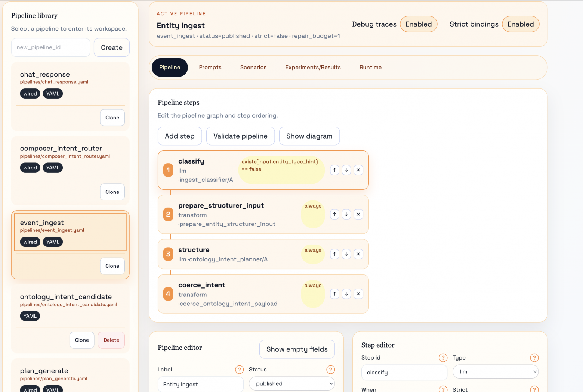
Task: Move the classify step down
Action: 346,170
